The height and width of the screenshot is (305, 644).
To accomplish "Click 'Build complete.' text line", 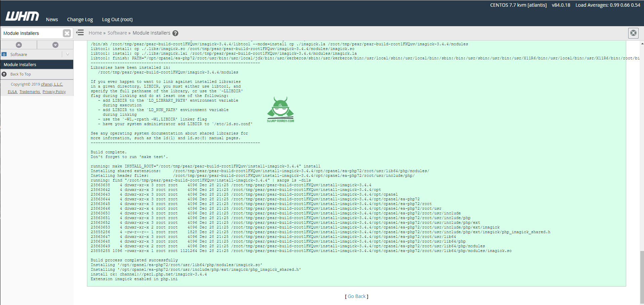I will click(x=109, y=152).
